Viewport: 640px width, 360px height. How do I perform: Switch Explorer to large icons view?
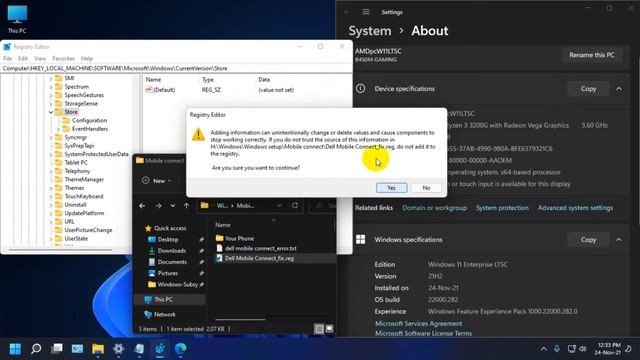pos(329,329)
